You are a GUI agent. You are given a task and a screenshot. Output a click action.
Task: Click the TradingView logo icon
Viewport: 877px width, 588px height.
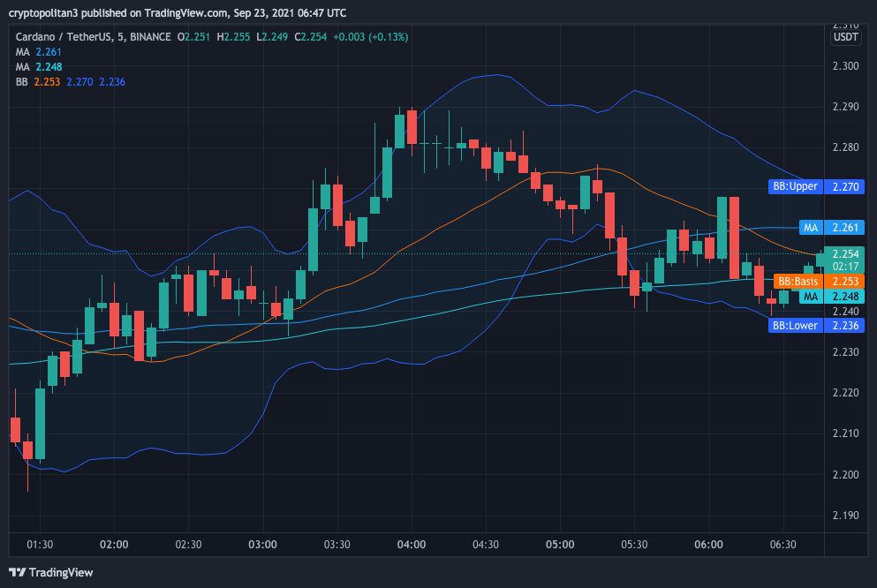click(x=18, y=572)
